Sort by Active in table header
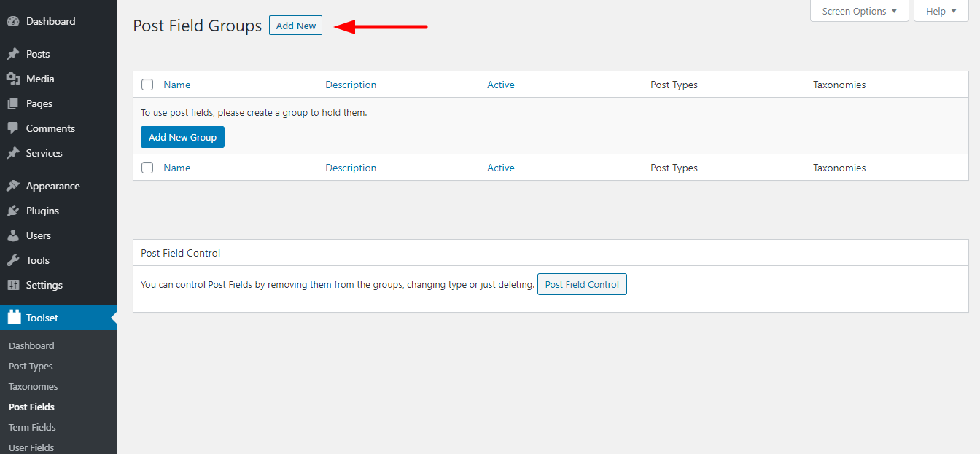 [x=501, y=85]
